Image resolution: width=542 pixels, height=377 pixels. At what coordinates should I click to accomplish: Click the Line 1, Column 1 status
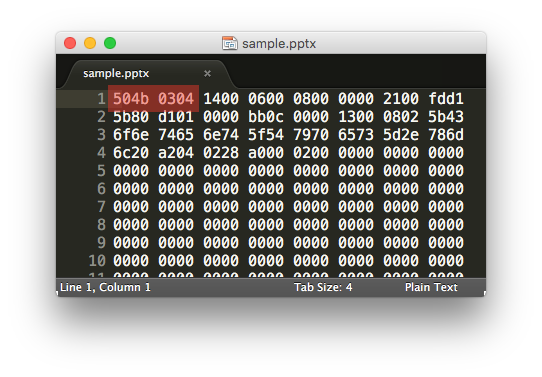coord(105,287)
